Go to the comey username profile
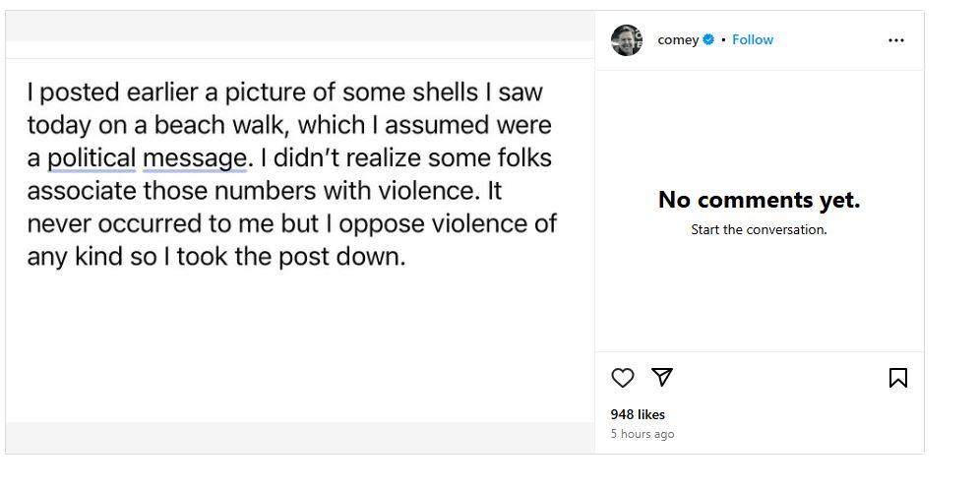Image resolution: width=980 pixels, height=491 pixels. [678, 40]
